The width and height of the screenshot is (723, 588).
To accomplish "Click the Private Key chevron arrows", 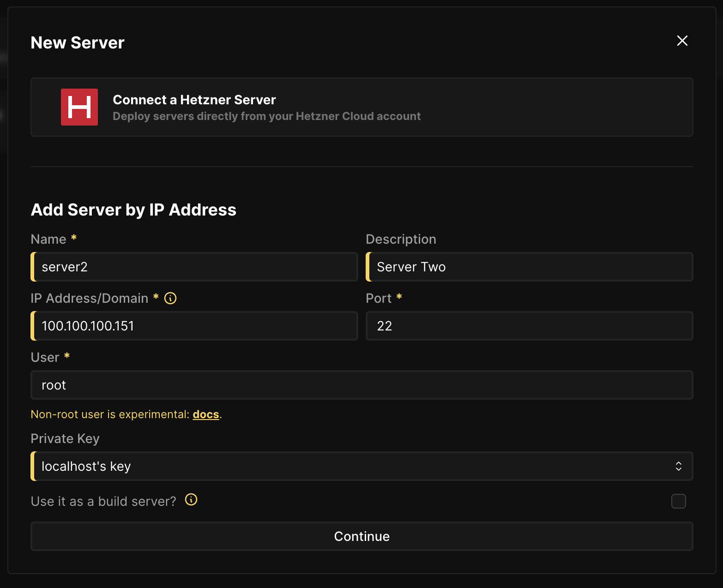I will coord(678,466).
